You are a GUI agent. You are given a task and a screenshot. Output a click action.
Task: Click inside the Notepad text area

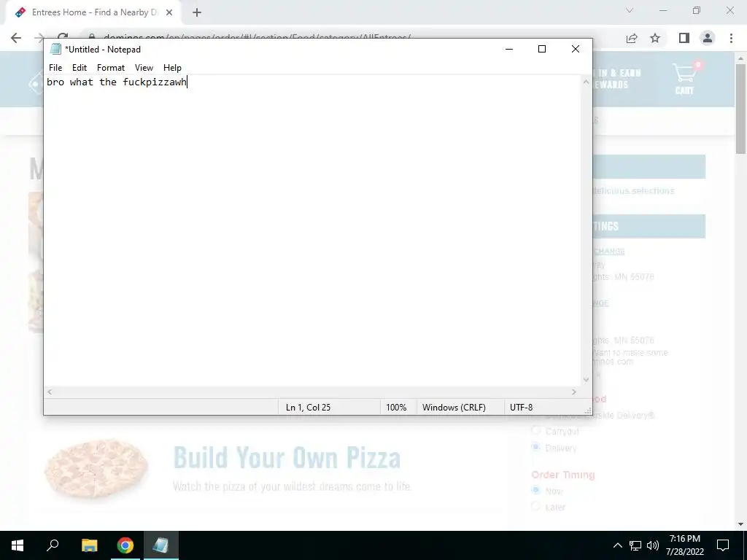312,230
